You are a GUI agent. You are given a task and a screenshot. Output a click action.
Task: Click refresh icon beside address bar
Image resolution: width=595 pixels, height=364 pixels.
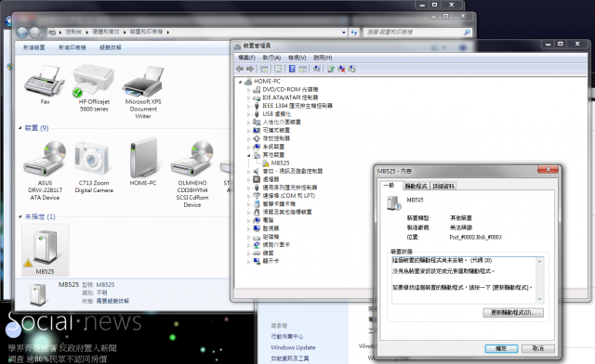[354, 32]
